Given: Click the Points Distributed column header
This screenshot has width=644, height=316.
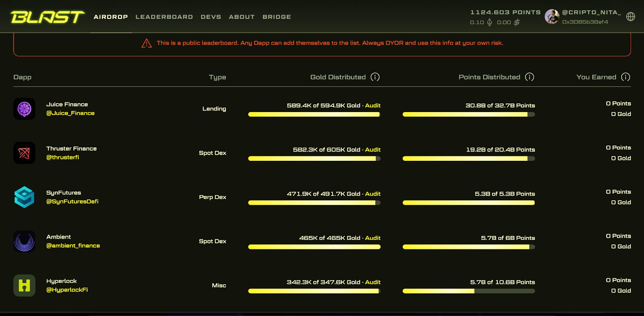Looking at the screenshot, I should (489, 77).
